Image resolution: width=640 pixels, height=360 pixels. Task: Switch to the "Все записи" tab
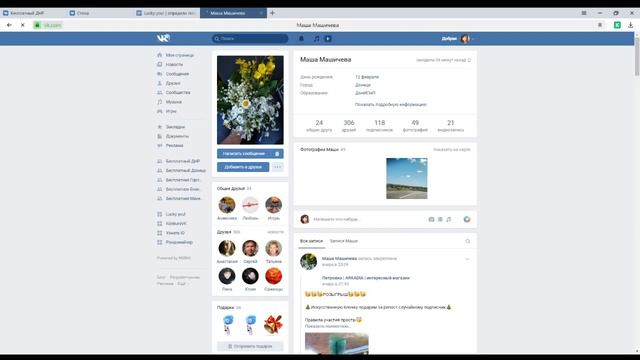coord(311,241)
